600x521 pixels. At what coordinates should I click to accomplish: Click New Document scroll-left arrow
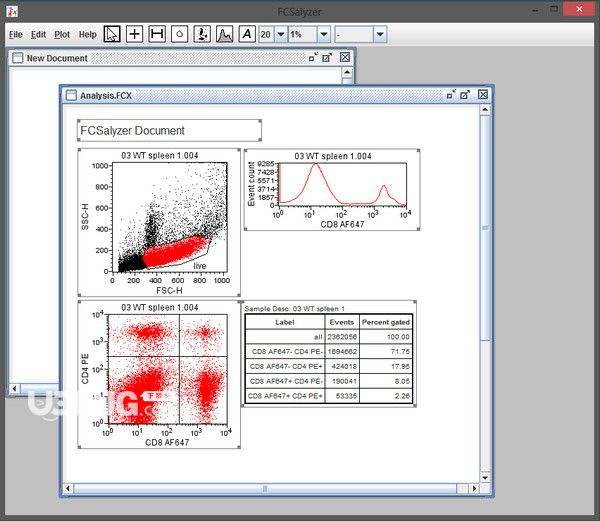[15, 389]
